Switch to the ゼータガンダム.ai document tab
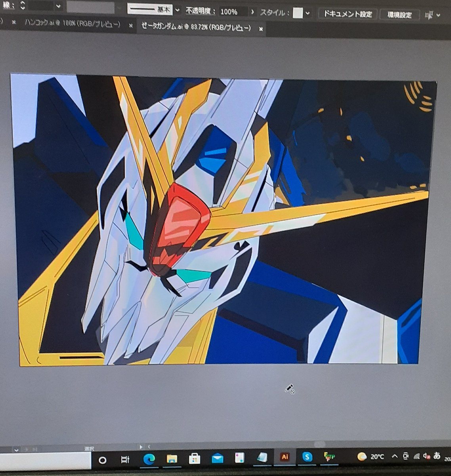This screenshot has width=451, height=476. pyautogui.click(x=196, y=27)
